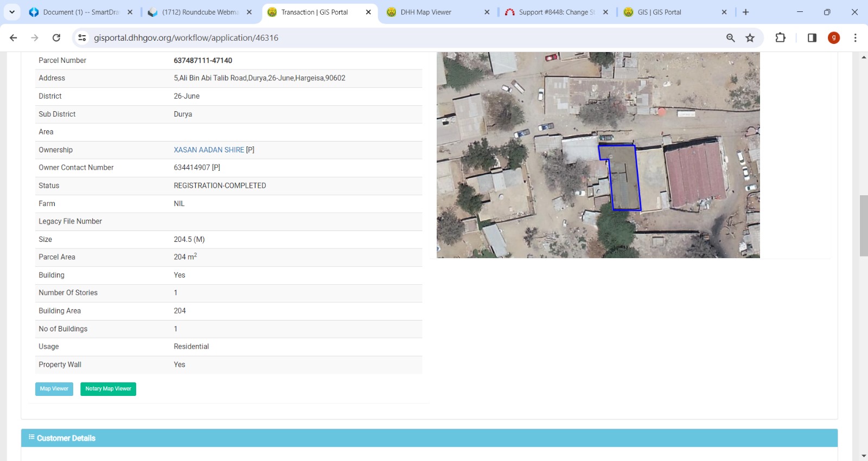Open Support #8448 tab
This screenshot has width=868, height=461.
pyautogui.click(x=557, y=12)
